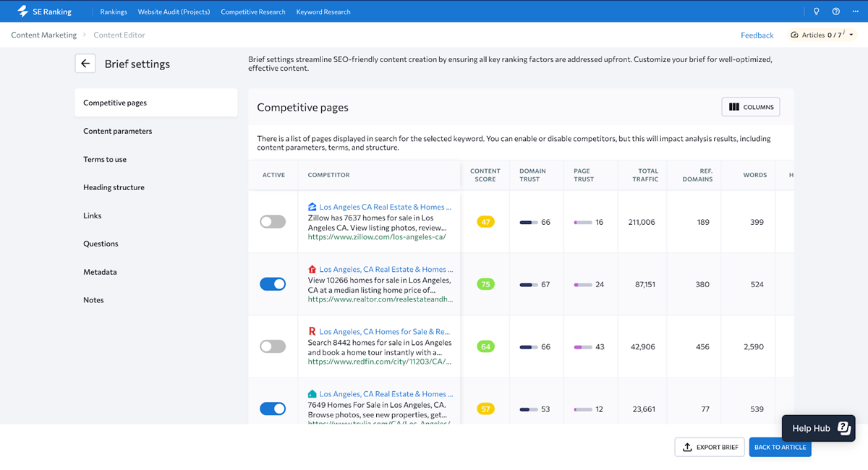Disable the Realtor.com competitor switch
The height and width of the screenshot is (470, 868).
click(273, 284)
